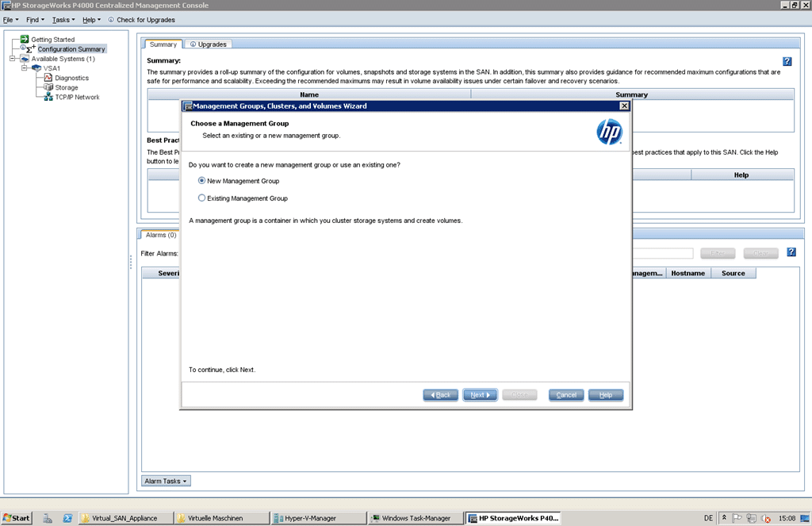
Task: Click the Diagnostics chart icon
Action: tap(48, 78)
